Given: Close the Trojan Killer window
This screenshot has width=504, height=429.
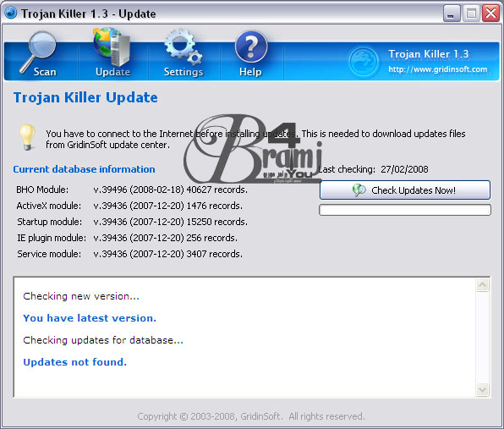Looking at the screenshot, I should tap(490, 14).
